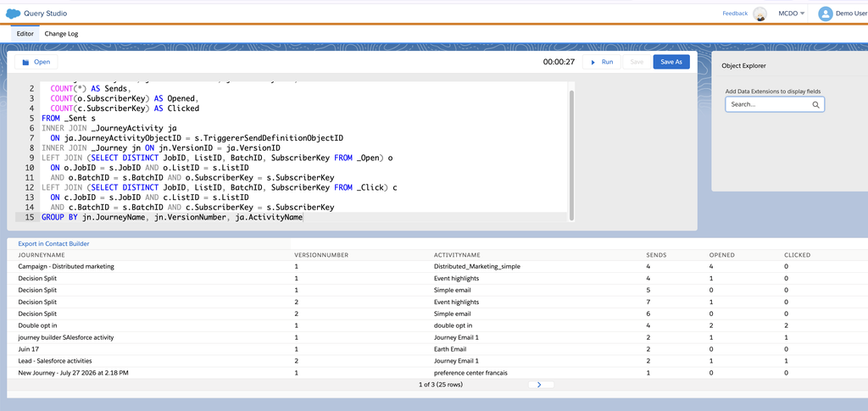Open the Feedback link

click(735, 14)
